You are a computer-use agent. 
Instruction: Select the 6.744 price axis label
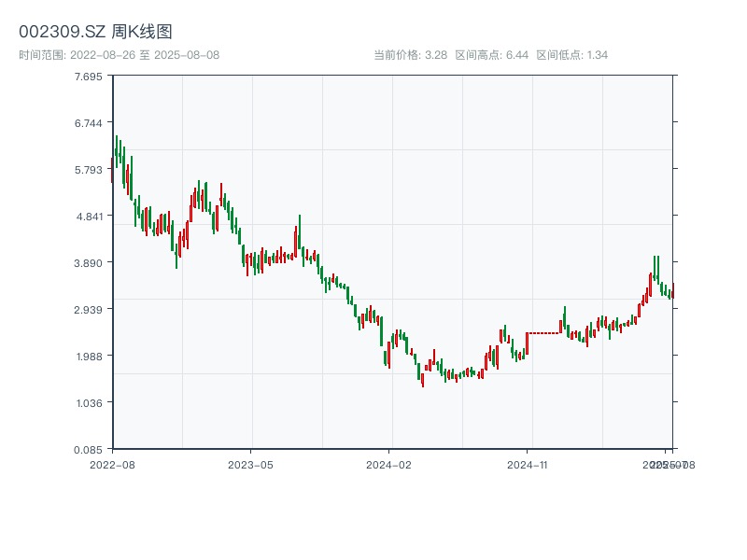pyautogui.click(x=90, y=123)
